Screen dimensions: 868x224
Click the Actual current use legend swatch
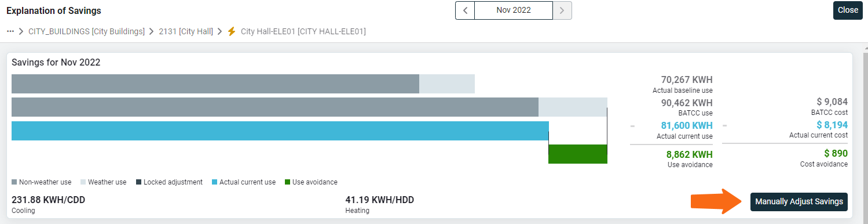(x=214, y=182)
